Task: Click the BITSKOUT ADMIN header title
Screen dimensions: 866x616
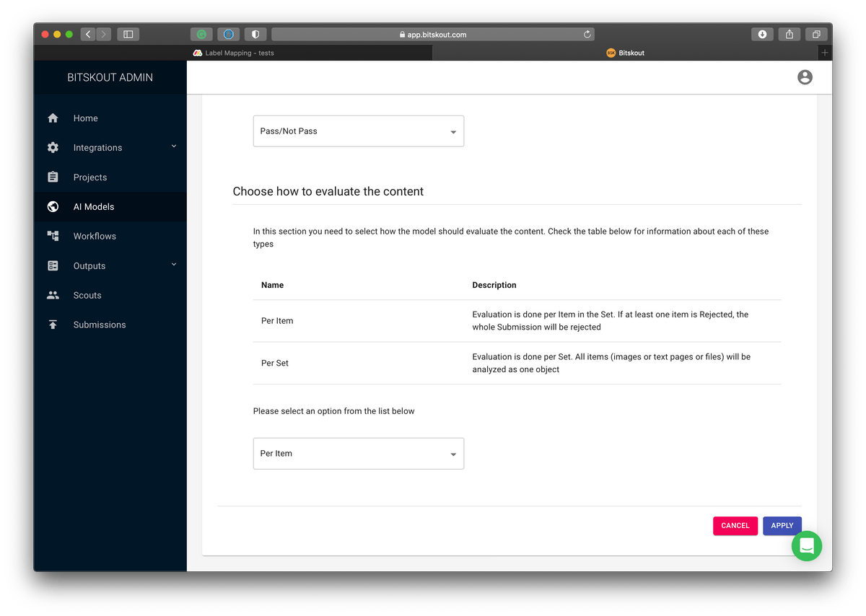Action: click(x=110, y=78)
